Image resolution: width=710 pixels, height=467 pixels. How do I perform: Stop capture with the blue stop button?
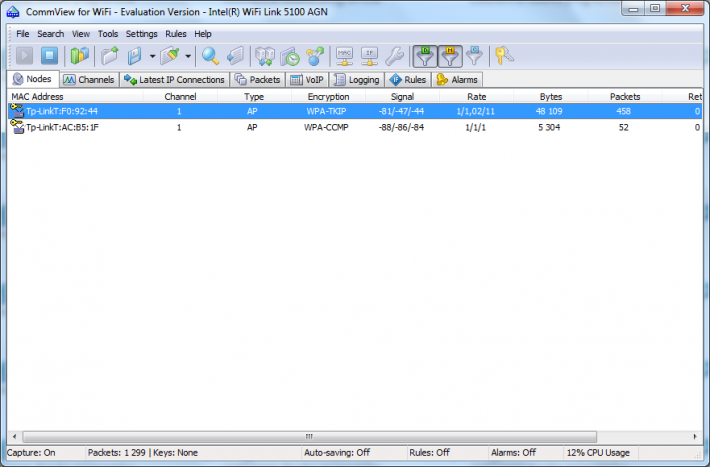[49, 56]
